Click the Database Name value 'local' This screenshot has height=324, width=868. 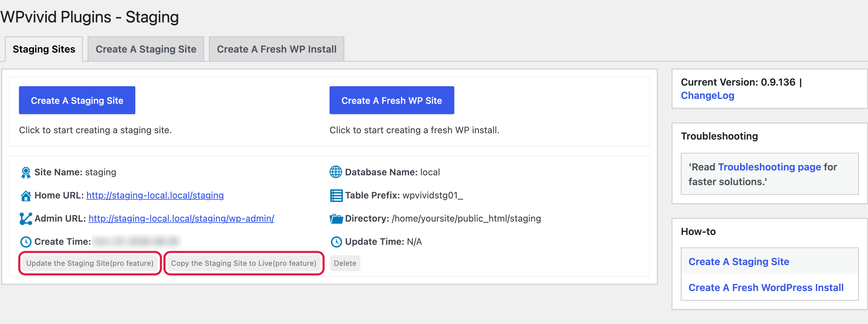click(x=430, y=172)
